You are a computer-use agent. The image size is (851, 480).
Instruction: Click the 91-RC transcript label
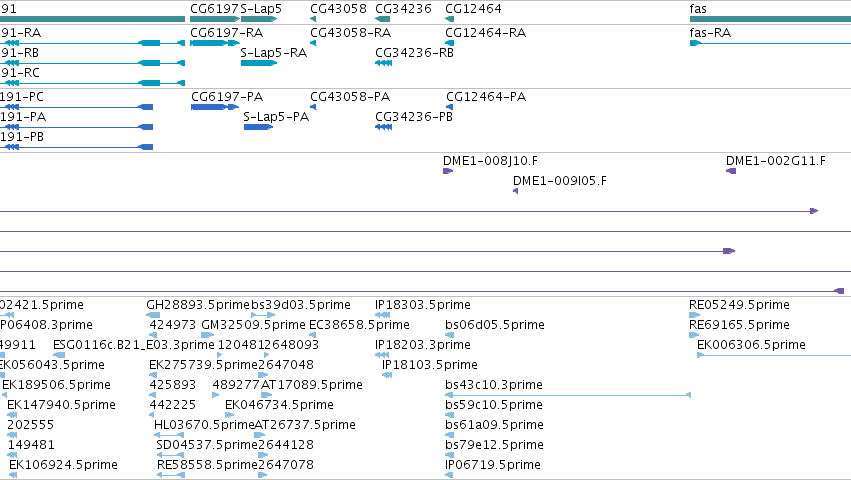(20, 73)
